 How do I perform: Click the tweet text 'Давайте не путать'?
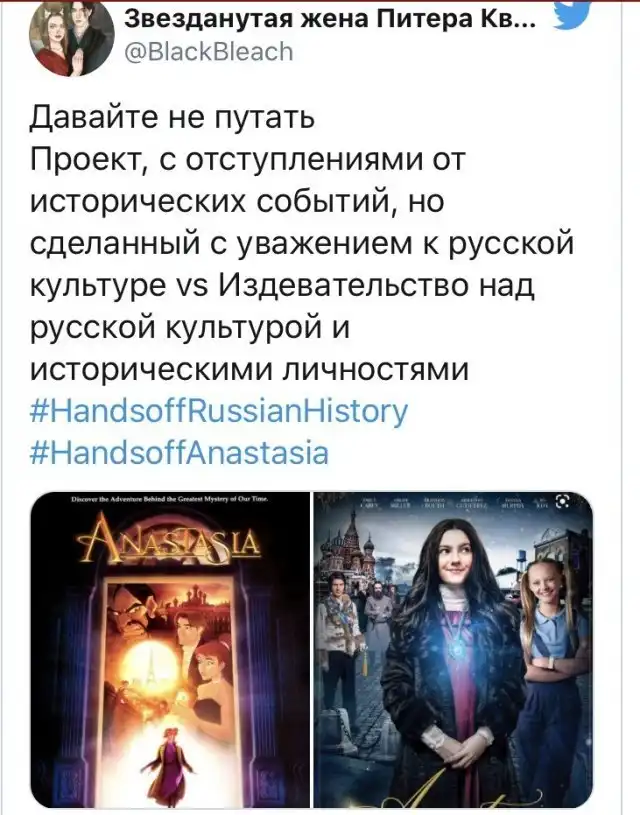(x=173, y=116)
